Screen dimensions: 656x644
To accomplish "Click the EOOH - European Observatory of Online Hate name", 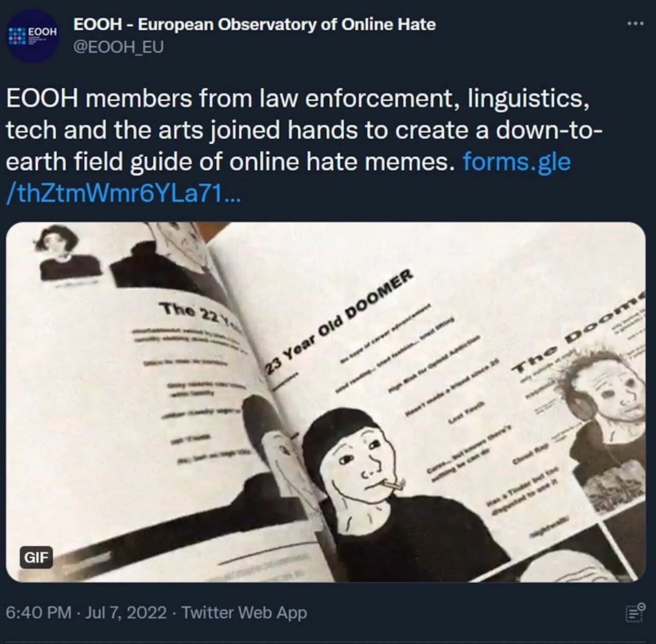I will pyautogui.click(x=255, y=24).
